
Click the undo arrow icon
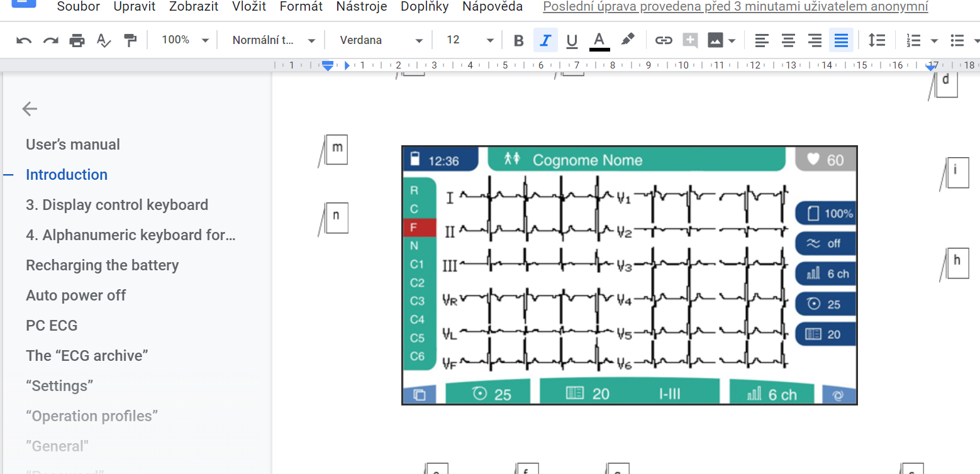(x=24, y=41)
